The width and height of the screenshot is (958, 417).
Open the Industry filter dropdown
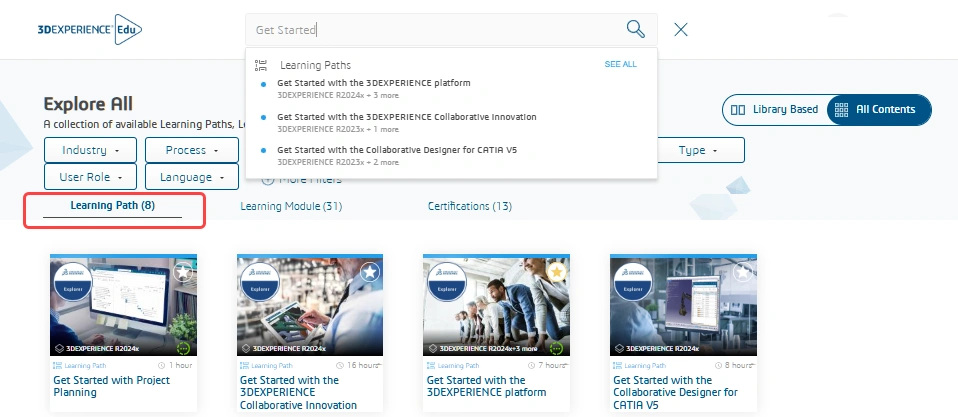click(x=90, y=150)
